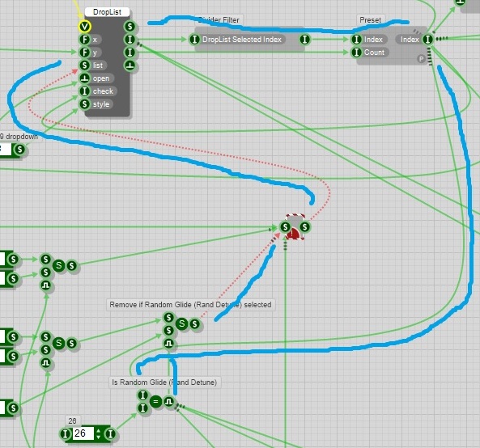The height and width of the screenshot is (448, 480).
Task: Click the up/down stepper on the 26 box
Action: coord(98,433)
